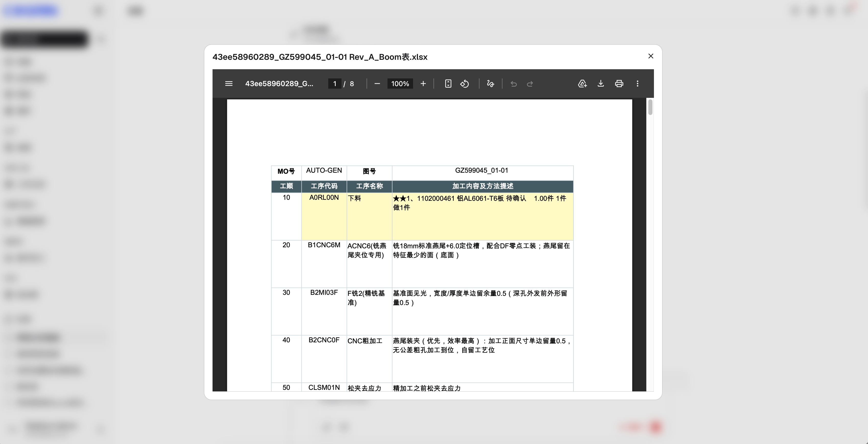Select cell B1CNC6M in the table
This screenshot has height=444, width=868.
[x=324, y=264]
